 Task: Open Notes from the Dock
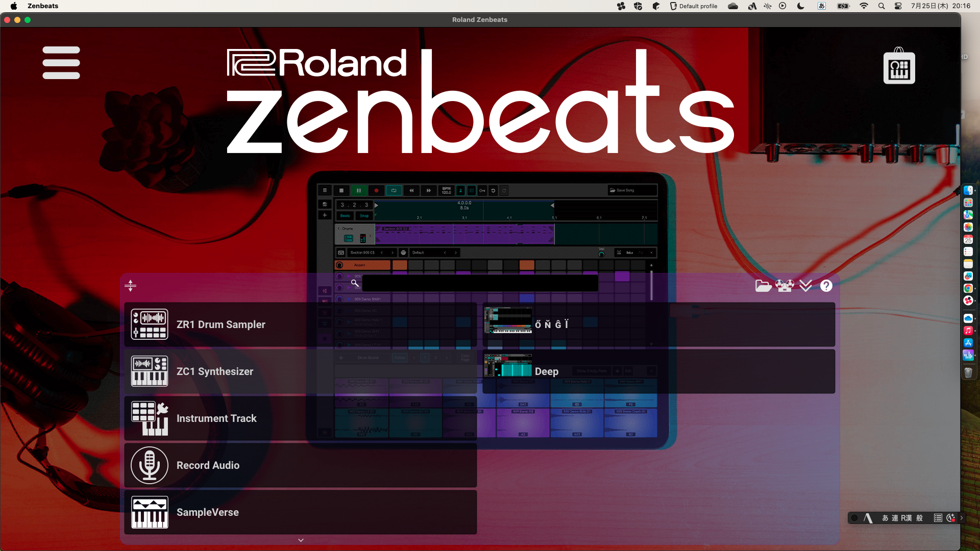click(x=968, y=264)
